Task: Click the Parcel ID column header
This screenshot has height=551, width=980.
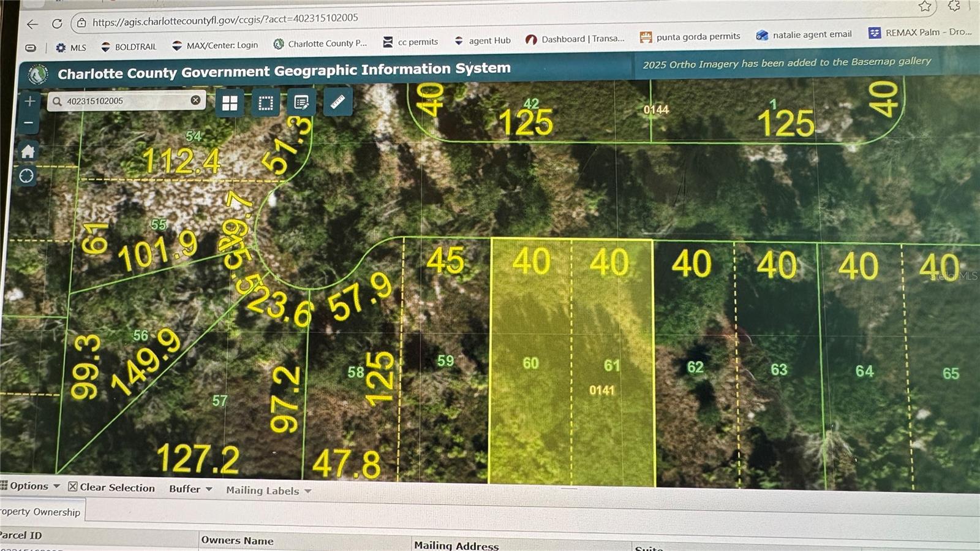Action: 21,535
